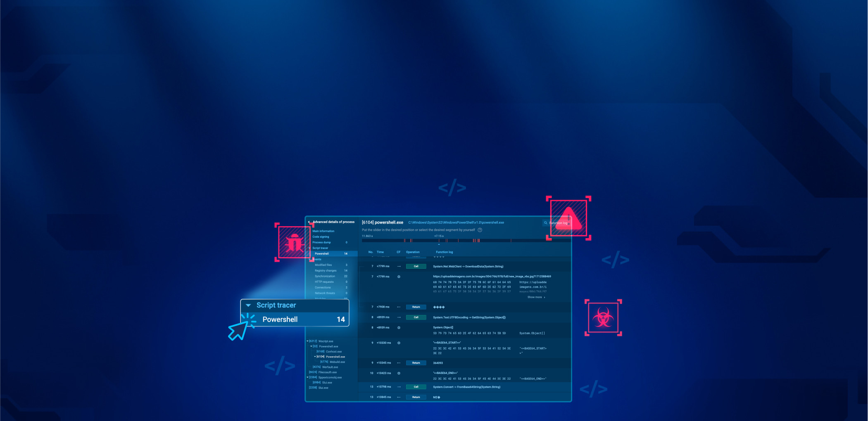Open the question mark help icon beside the slider hint
Viewport: 868px width, 421px height.
[480, 230]
